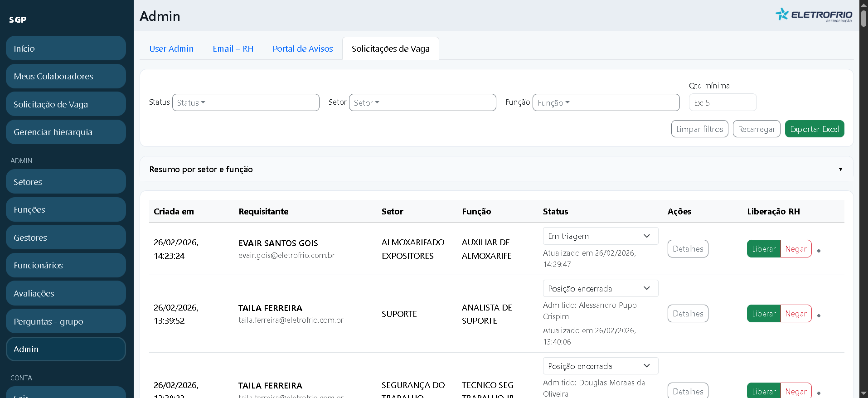Click the Eletrofrio logo
The image size is (868, 398).
814,15
